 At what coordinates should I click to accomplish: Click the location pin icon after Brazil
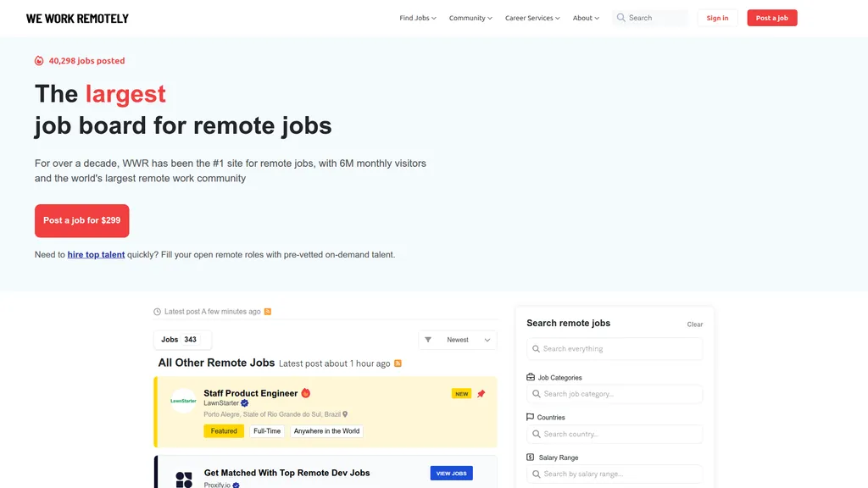pos(345,414)
